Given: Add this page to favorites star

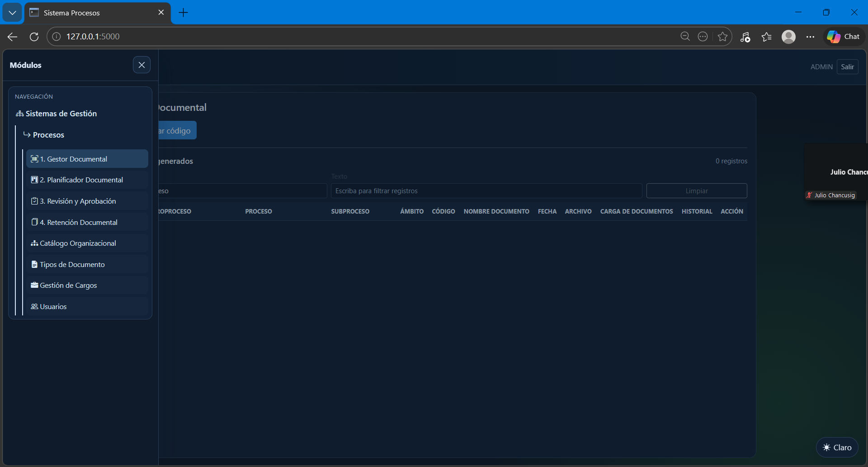Looking at the screenshot, I should [x=722, y=37].
